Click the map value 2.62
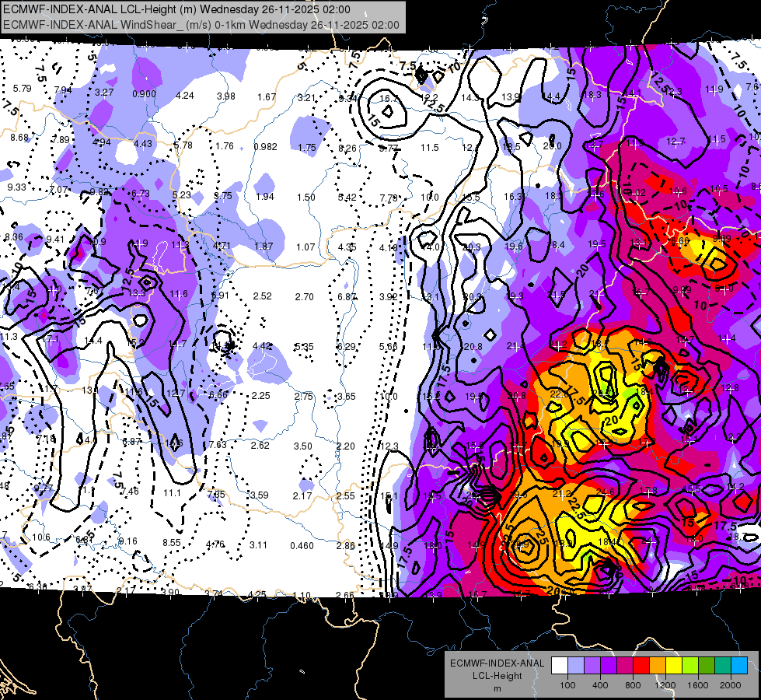The image size is (761, 700). 260,445
